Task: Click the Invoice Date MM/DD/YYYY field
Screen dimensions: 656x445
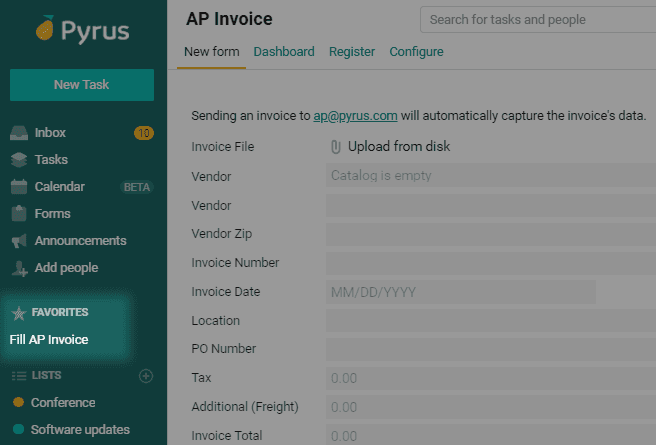Action: (x=461, y=292)
